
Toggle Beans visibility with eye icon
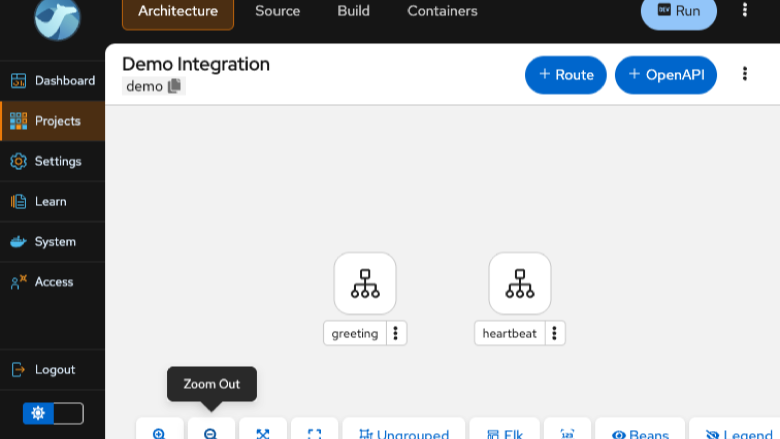[x=640, y=433]
